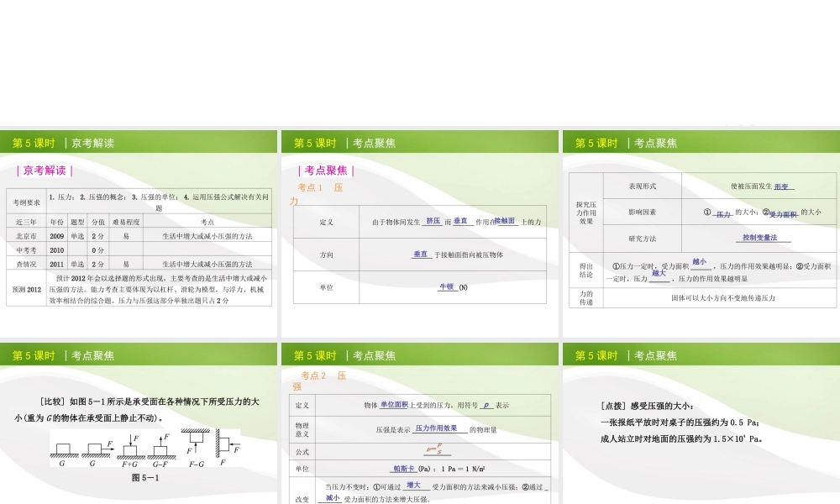Select the 考点2 压强 heading
Viewport: 840px width, 504px height.
click(323, 375)
